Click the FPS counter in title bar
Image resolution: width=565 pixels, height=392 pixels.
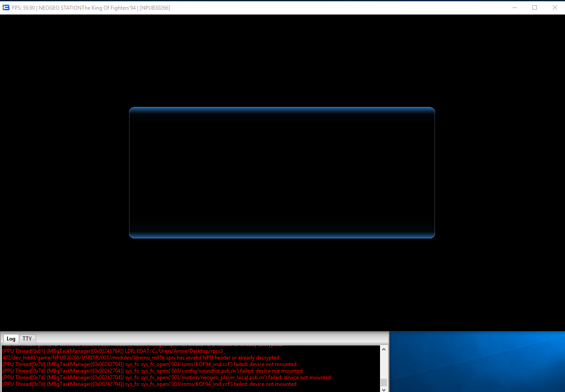[x=23, y=8]
